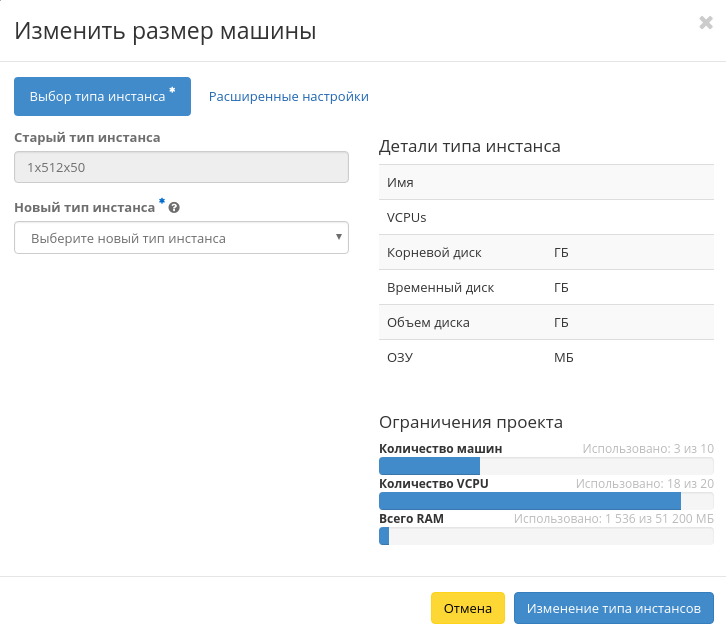Click the Изменить размер машины title
Viewport: 726px width, 636px height.
[x=165, y=32]
